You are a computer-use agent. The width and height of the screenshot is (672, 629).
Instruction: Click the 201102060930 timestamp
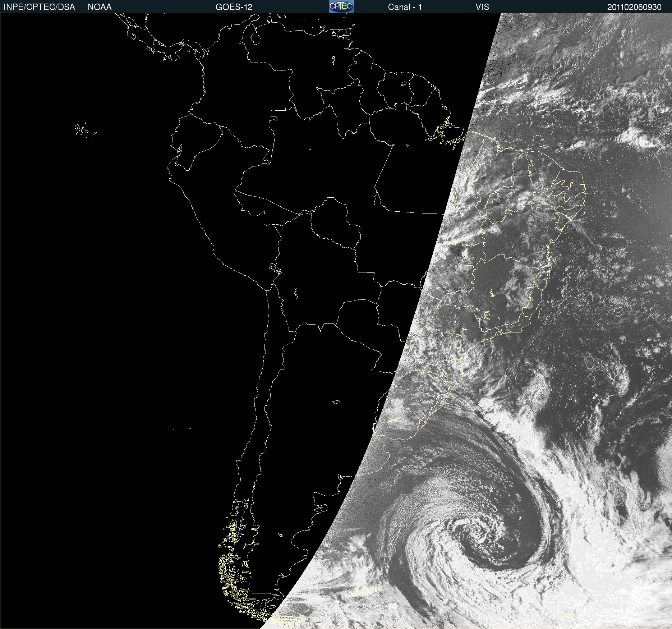(x=634, y=7)
